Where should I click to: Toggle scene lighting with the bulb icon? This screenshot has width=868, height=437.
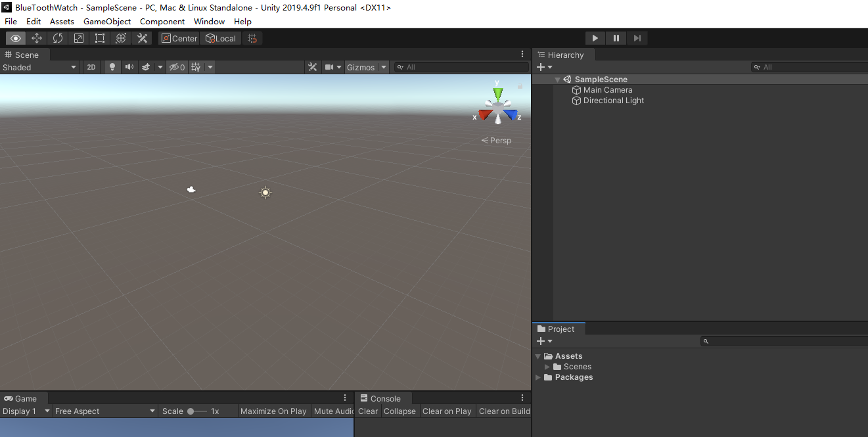point(110,66)
